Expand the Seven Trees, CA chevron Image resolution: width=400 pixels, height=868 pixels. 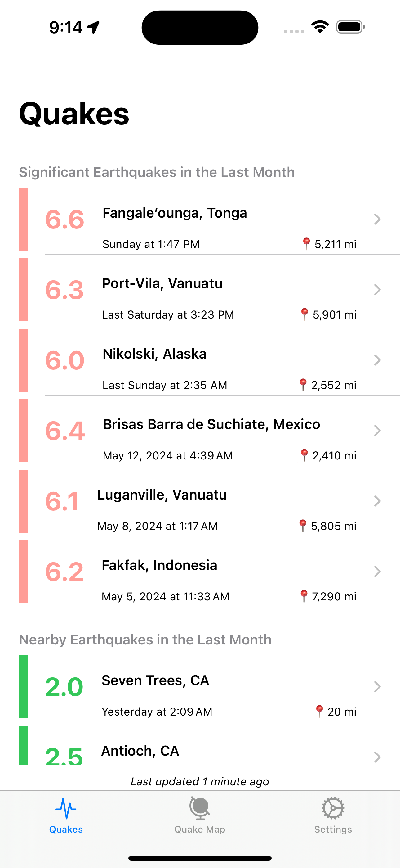pyautogui.click(x=377, y=686)
